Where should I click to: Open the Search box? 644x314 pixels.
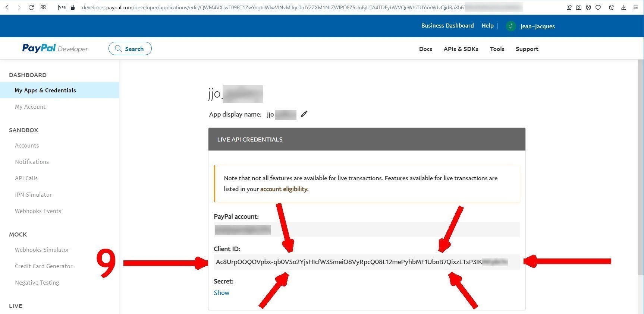coord(130,48)
